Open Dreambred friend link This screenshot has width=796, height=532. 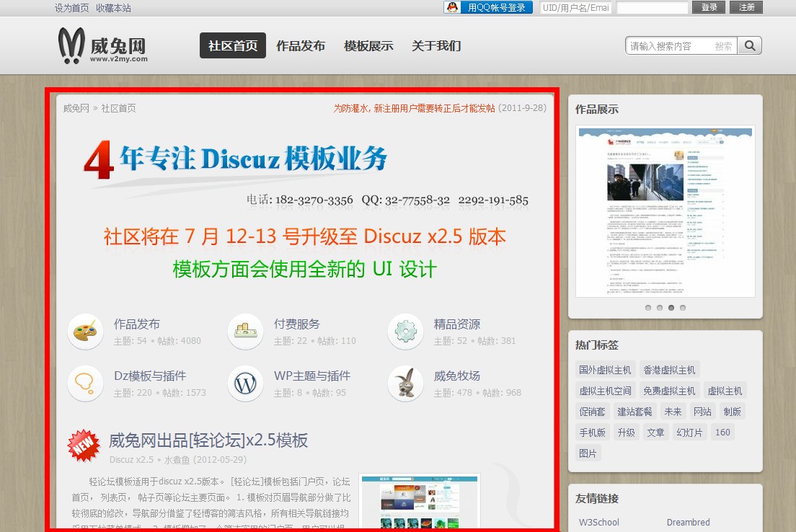688,522
